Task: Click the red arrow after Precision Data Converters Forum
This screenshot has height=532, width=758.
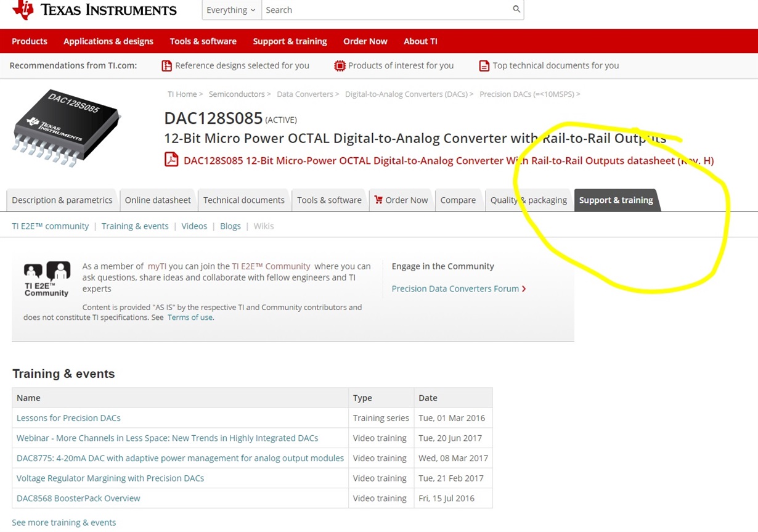Action: pyautogui.click(x=524, y=289)
